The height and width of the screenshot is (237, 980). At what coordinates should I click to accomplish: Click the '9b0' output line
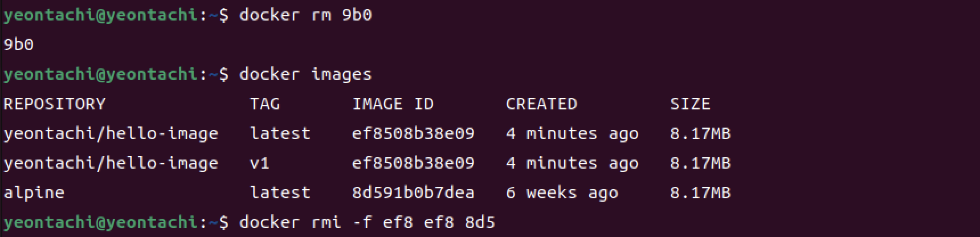point(18,44)
